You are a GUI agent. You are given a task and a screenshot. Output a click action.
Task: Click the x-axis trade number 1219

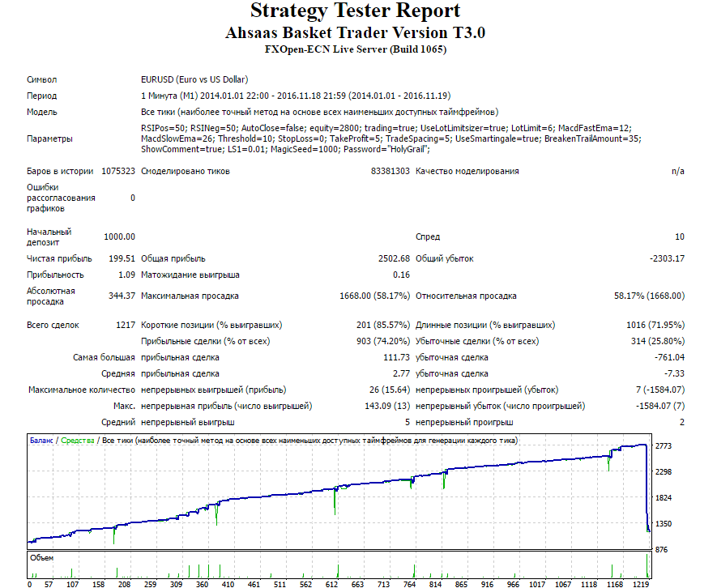[x=641, y=584]
